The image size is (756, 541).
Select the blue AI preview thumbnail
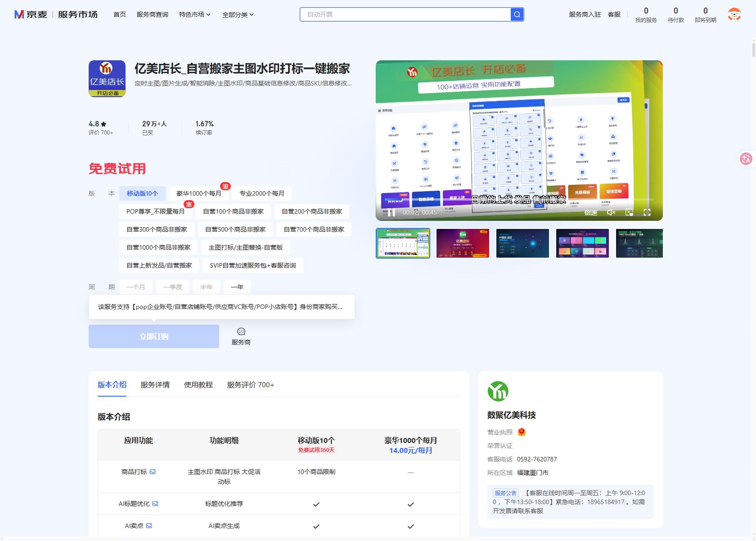(522, 243)
